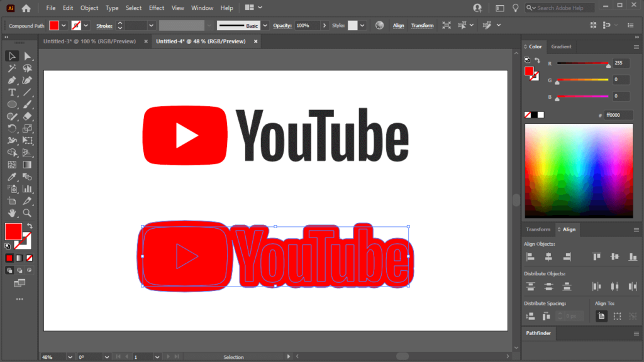
Task: Pick the Eyedropper tool
Action: tap(11, 177)
